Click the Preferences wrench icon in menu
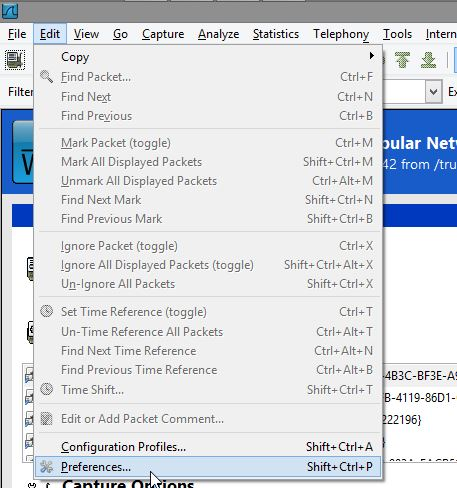The height and width of the screenshot is (488, 457). pos(47,467)
